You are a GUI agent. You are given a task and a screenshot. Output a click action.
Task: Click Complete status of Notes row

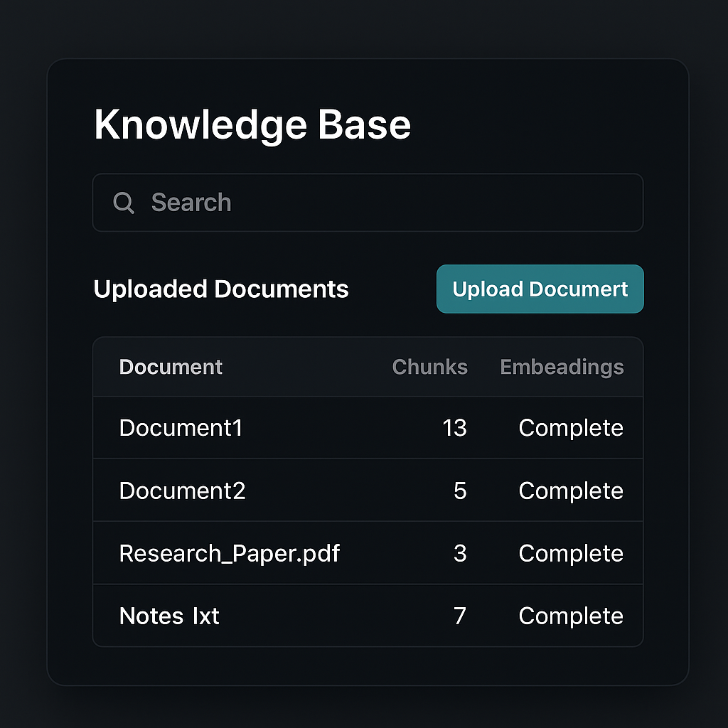571,616
